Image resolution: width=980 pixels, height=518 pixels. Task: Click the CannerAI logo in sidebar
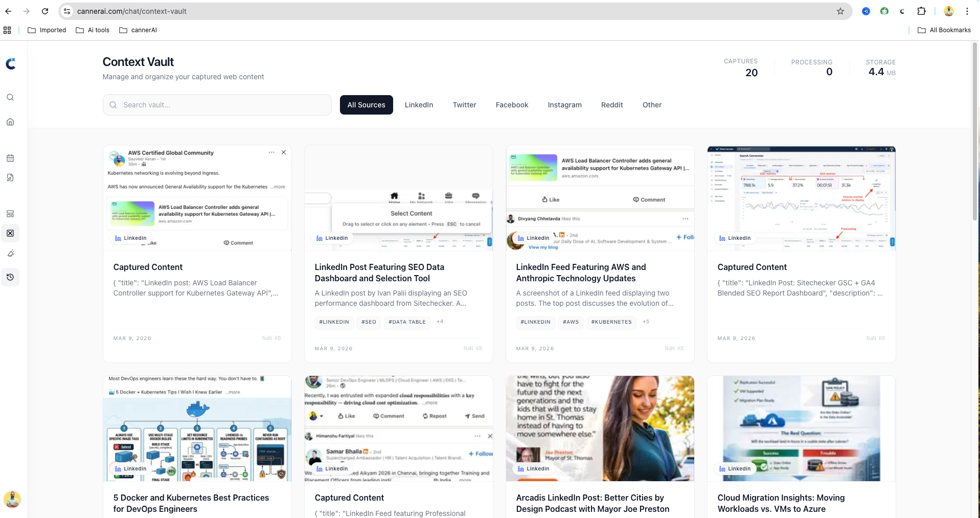tap(11, 63)
